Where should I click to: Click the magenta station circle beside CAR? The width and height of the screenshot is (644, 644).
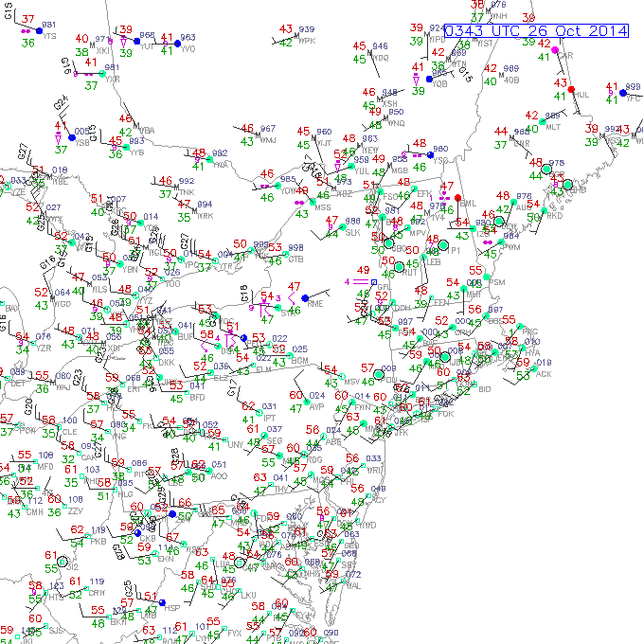pos(555,50)
